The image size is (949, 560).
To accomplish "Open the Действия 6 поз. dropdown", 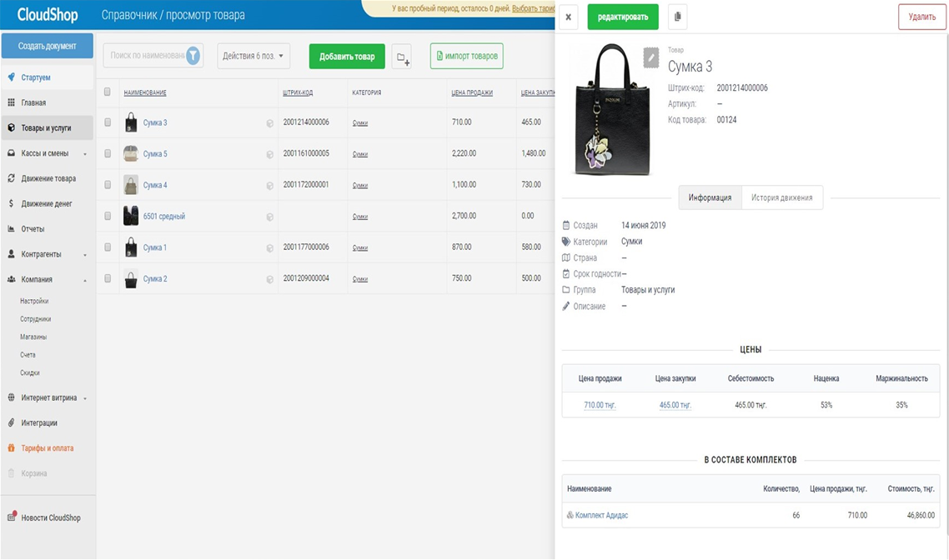I will pyautogui.click(x=254, y=56).
